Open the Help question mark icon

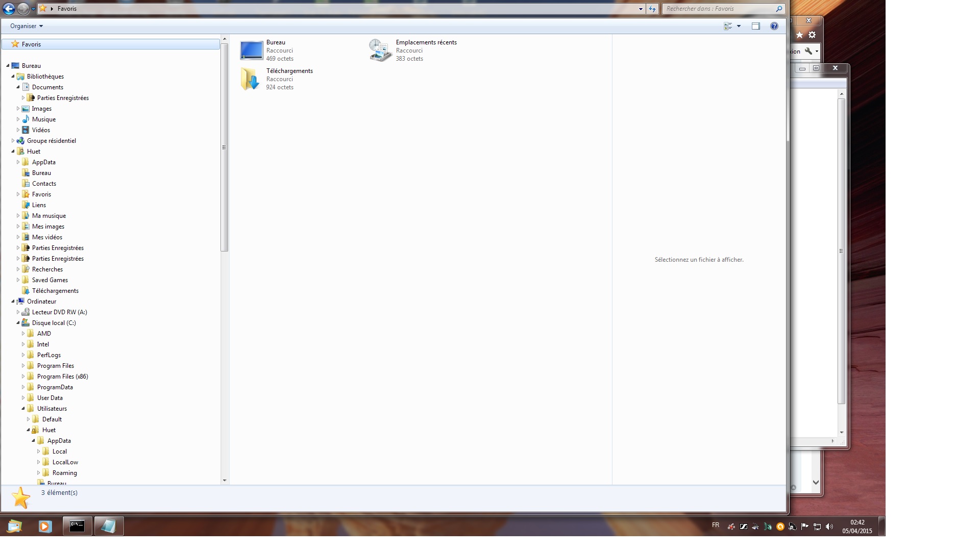click(774, 26)
